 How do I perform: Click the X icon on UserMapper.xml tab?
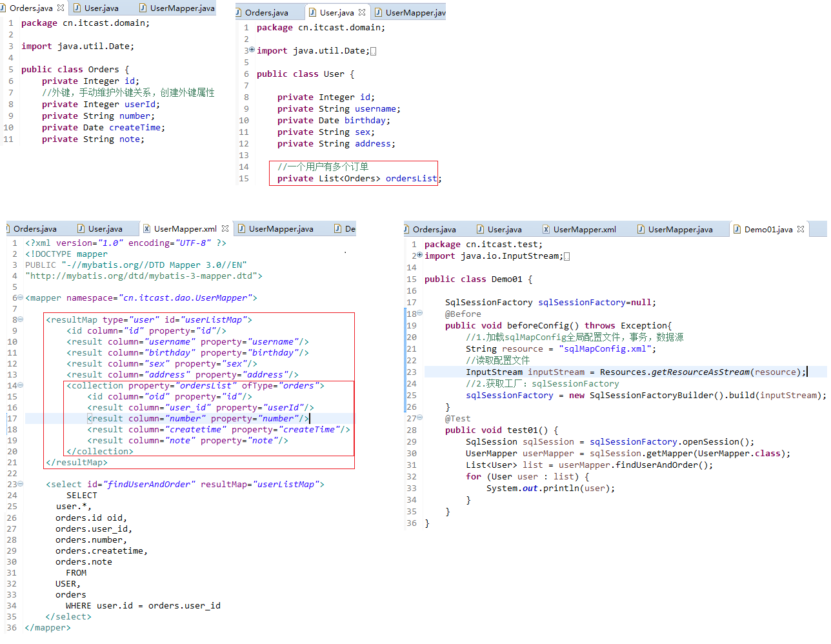click(x=225, y=228)
